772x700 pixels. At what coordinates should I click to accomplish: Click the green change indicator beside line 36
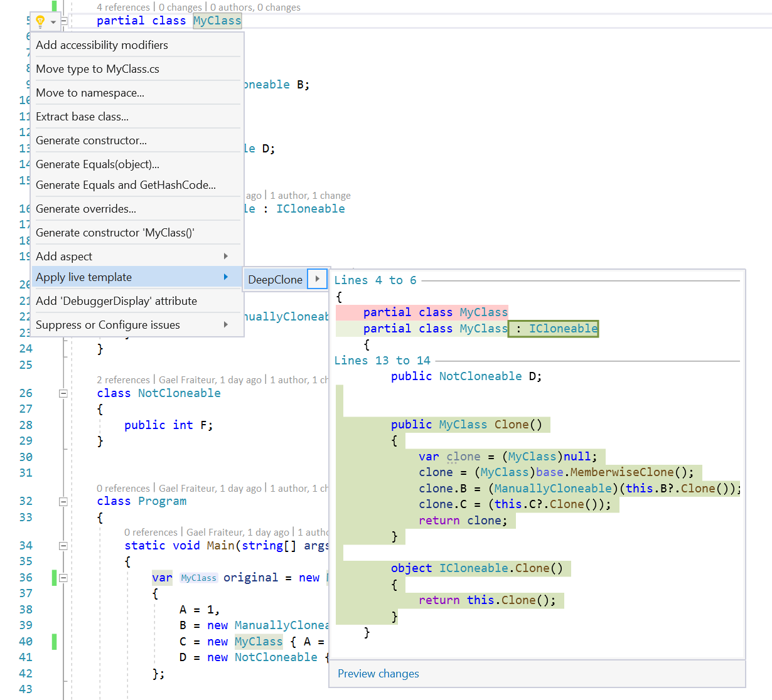pos(55,577)
